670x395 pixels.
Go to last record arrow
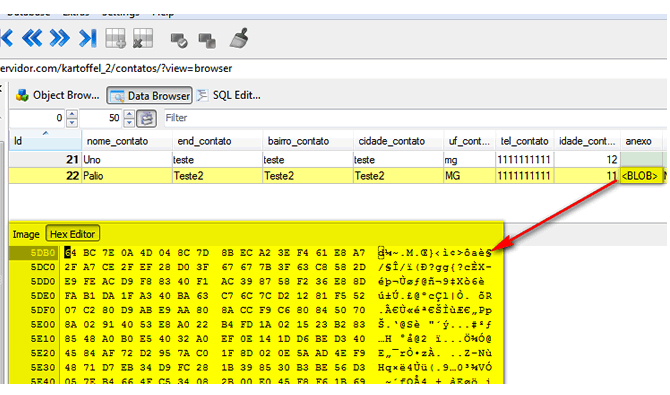click(87, 38)
